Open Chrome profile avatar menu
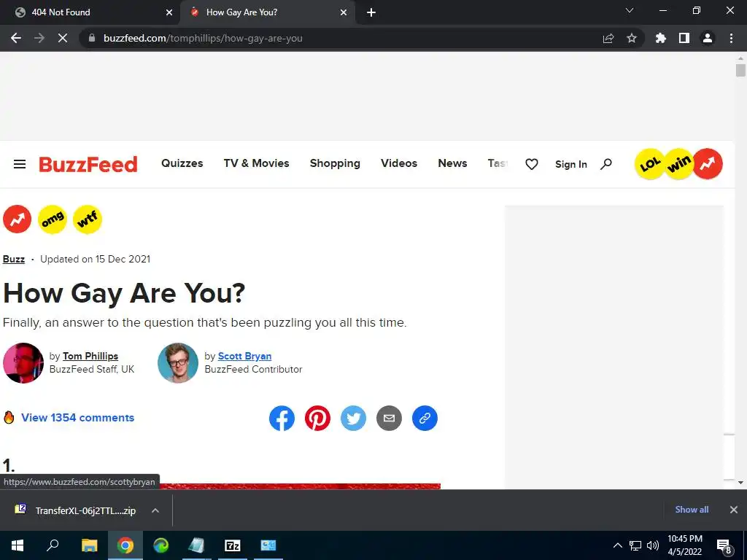 tap(708, 38)
